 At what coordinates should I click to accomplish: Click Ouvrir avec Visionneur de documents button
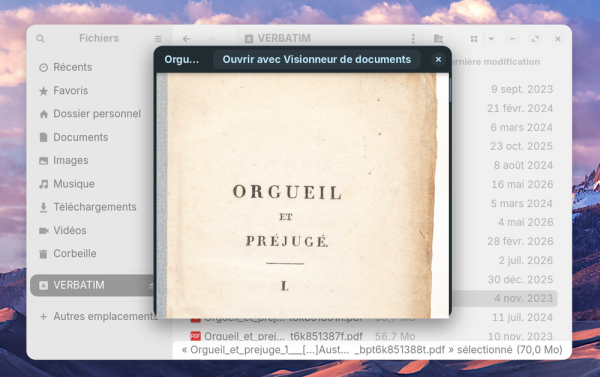pos(316,59)
